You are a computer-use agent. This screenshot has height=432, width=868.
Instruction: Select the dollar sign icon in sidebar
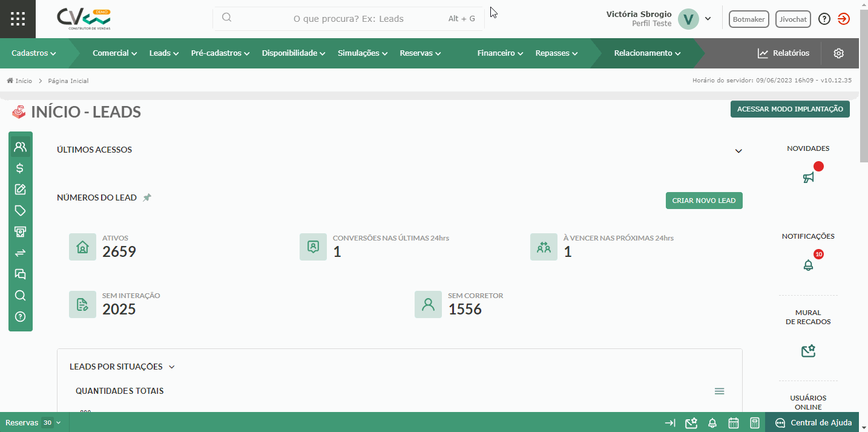(20, 168)
